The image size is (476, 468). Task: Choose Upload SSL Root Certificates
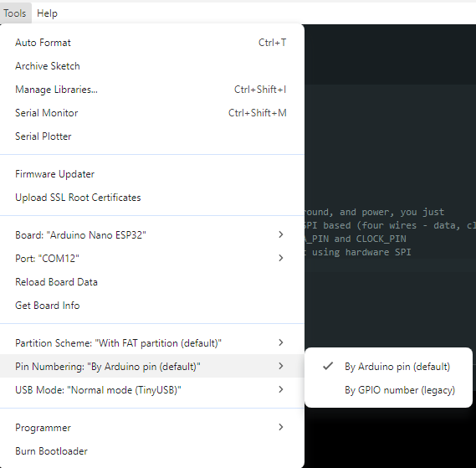pos(151,198)
